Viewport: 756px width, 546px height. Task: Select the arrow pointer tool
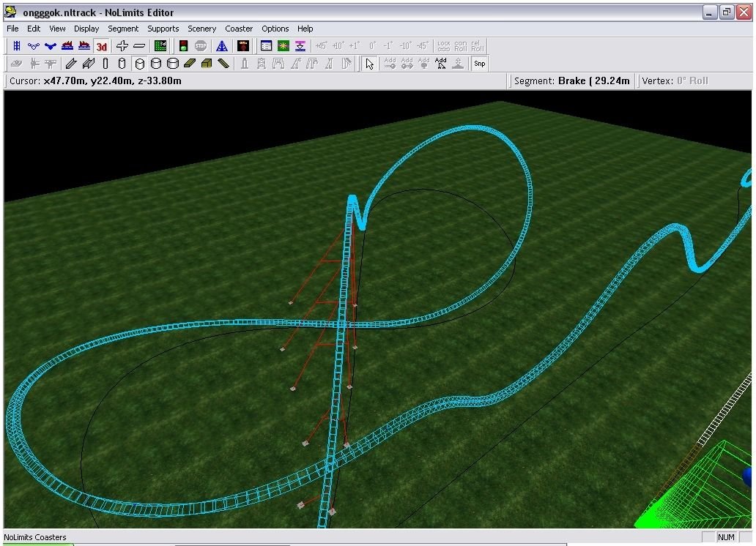(x=370, y=64)
